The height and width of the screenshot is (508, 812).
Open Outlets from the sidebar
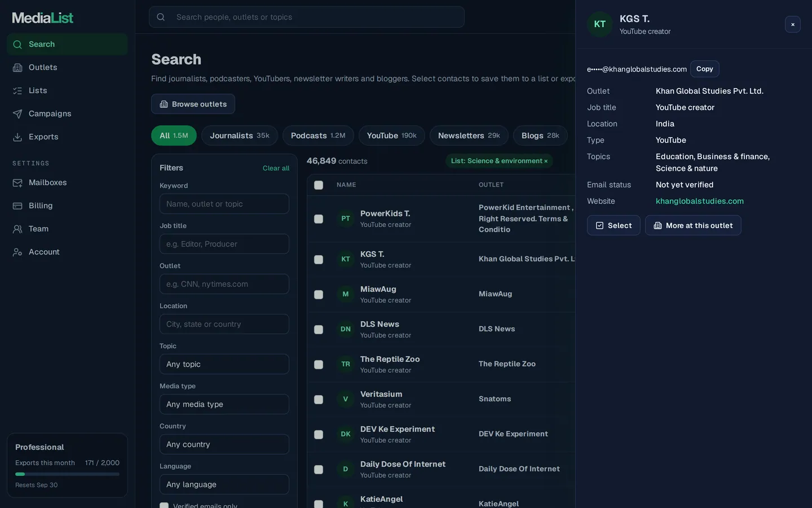[x=67, y=67]
